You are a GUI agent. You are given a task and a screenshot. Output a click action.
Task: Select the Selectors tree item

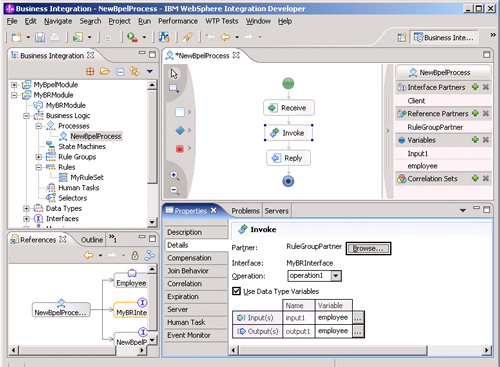[73, 198]
